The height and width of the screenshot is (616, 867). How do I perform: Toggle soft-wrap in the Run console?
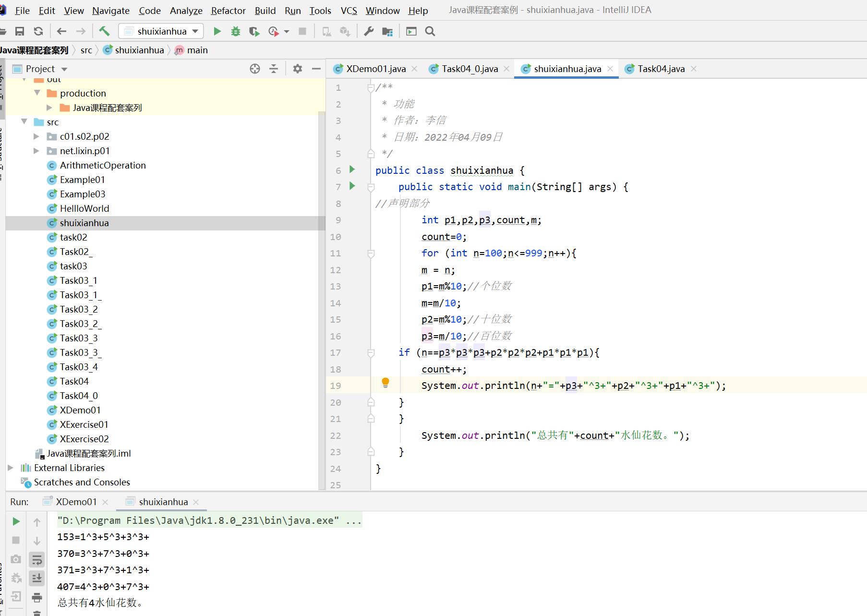click(x=37, y=560)
